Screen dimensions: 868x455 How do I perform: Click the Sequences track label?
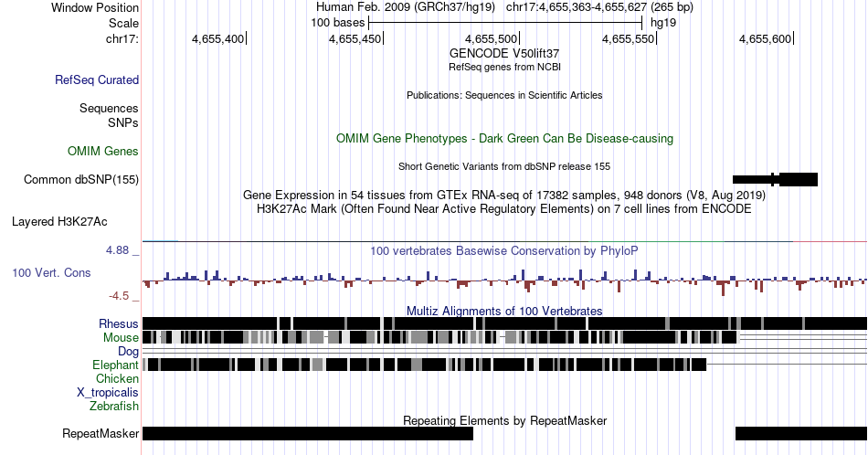[x=109, y=108]
